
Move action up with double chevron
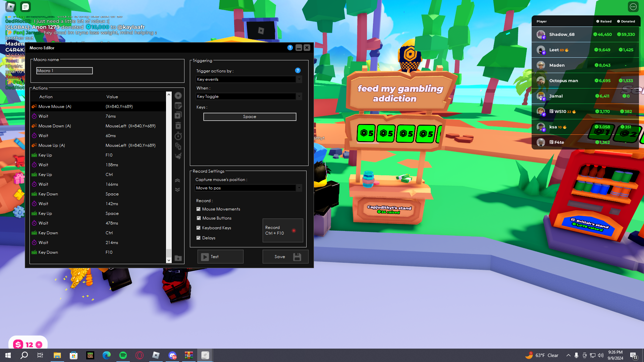177,181
